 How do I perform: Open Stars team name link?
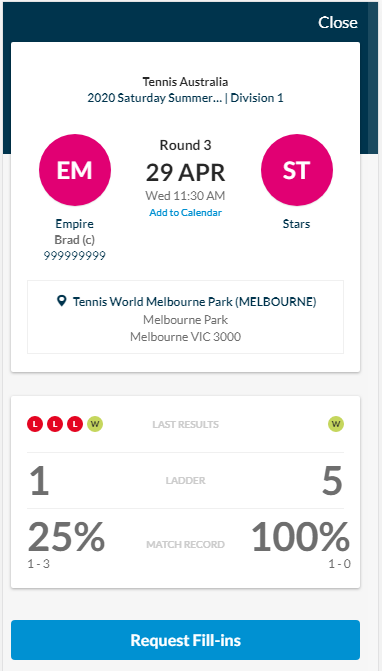pos(296,223)
